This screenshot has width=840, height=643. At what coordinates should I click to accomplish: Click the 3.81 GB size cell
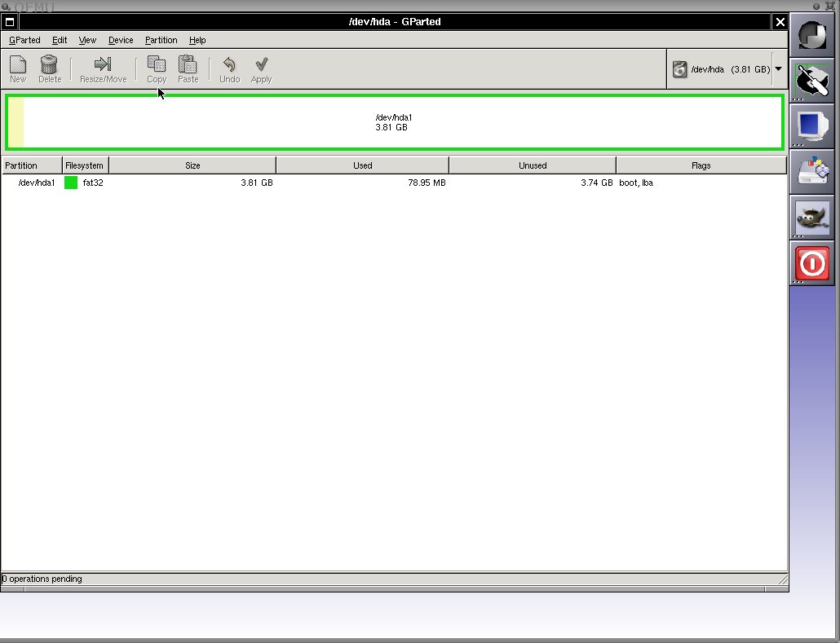point(257,183)
